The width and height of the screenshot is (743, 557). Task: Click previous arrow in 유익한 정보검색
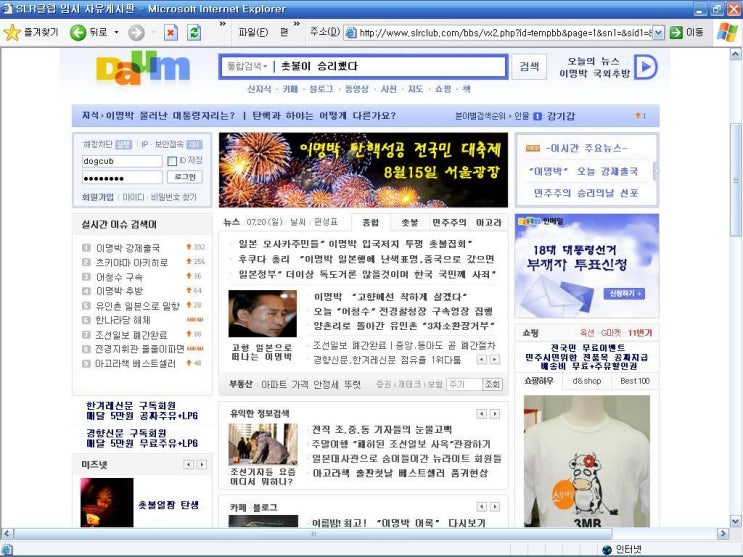[481, 414]
